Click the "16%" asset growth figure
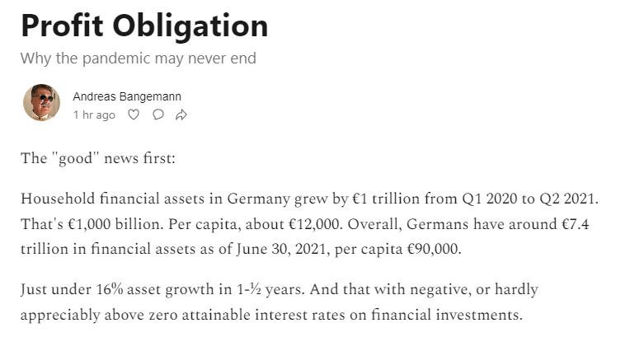The image size is (644, 337). [109, 289]
